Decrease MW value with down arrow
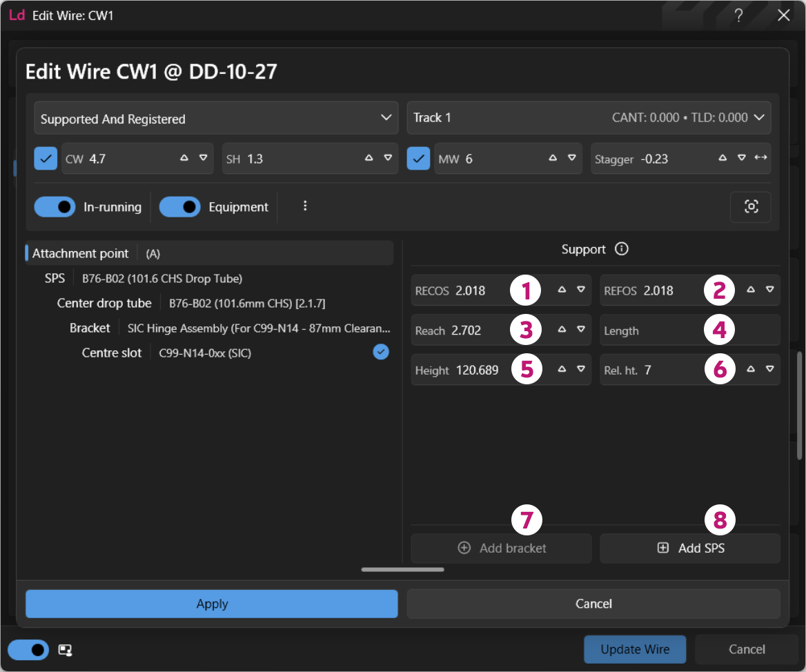 pyautogui.click(x=571, y=158)
